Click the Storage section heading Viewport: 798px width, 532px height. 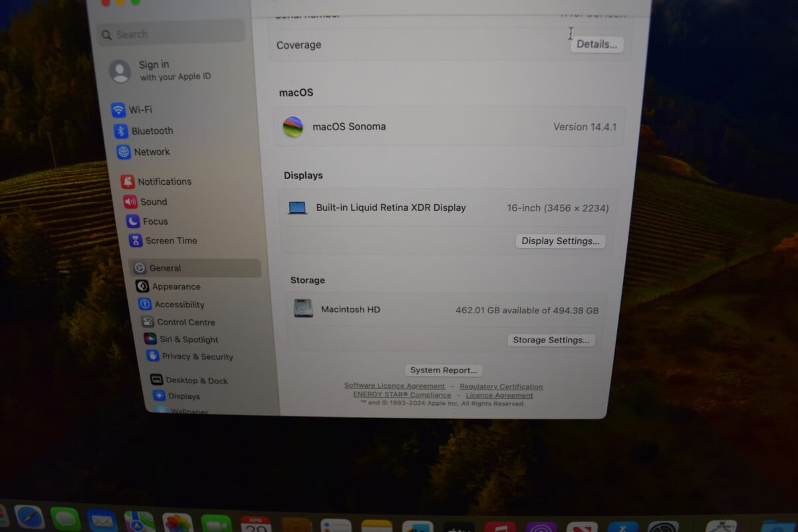(x=308, y=280)
